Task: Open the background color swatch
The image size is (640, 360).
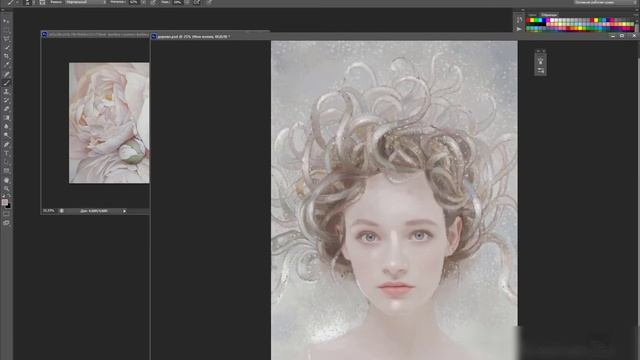Action: click(9, 206)
